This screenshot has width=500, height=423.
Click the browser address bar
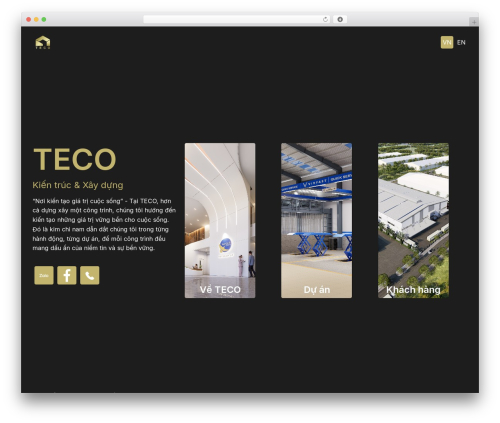click(237, 19)
